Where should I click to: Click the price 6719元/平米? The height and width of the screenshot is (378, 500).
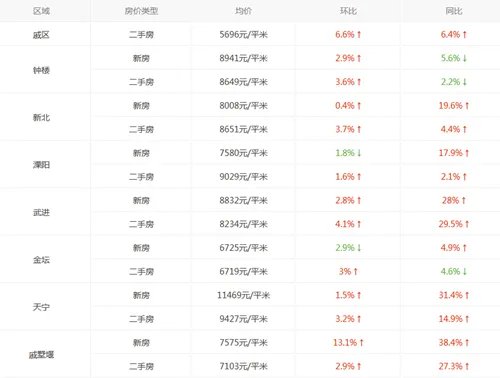click(x=243, y=271)
